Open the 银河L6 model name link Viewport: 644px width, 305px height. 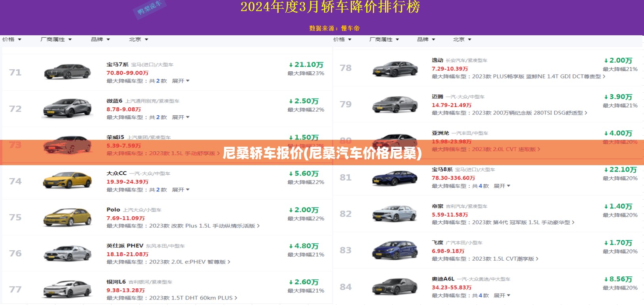pos(116,282)
